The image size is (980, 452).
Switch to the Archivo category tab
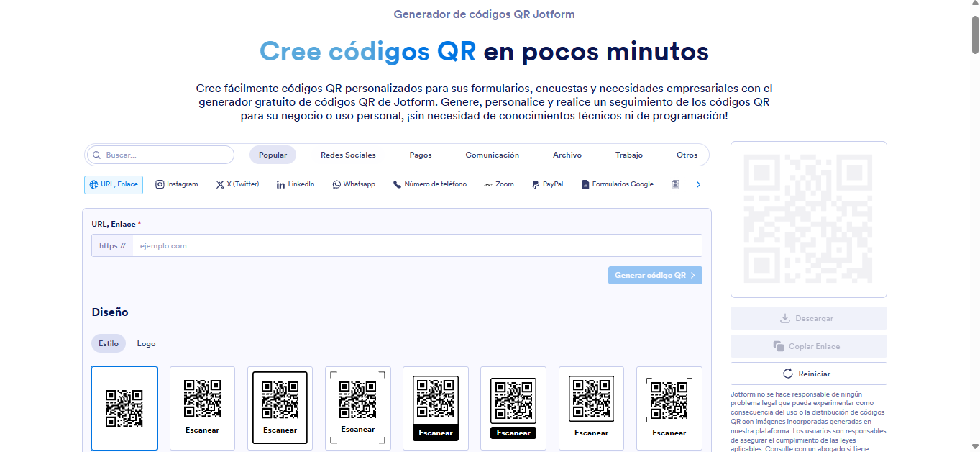click(x=567, y=155)
